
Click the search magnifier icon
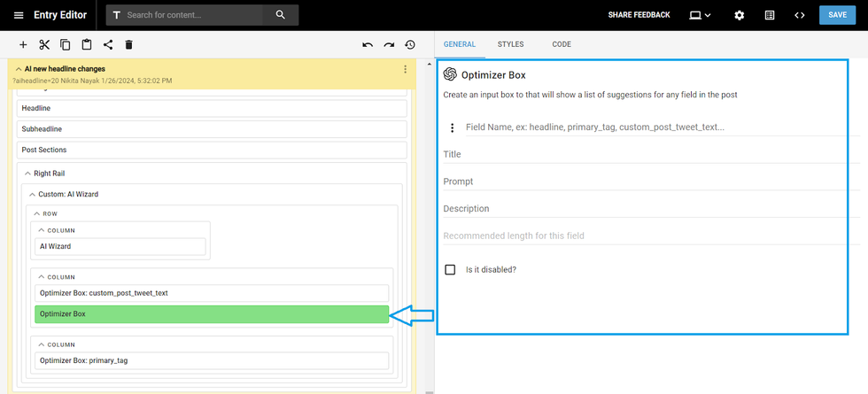click(280, 15)
